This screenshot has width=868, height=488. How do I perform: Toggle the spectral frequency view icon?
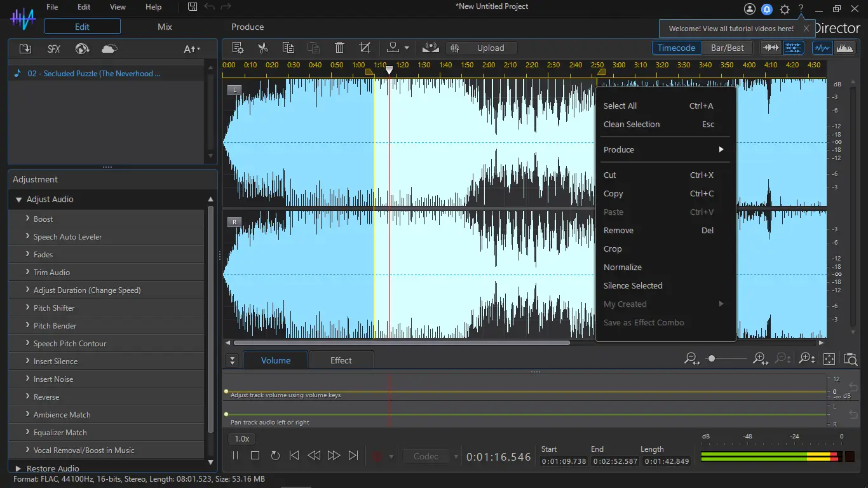tap(844, 48)
